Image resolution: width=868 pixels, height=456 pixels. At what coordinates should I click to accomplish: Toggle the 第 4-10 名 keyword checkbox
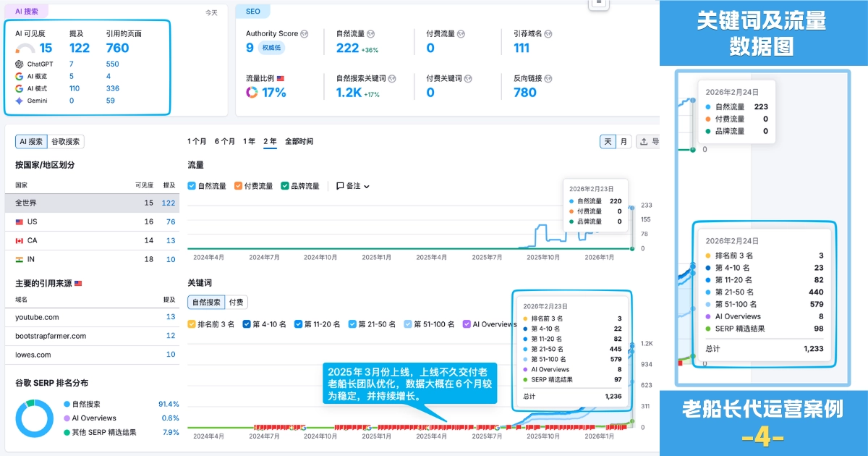pos(247,324)
